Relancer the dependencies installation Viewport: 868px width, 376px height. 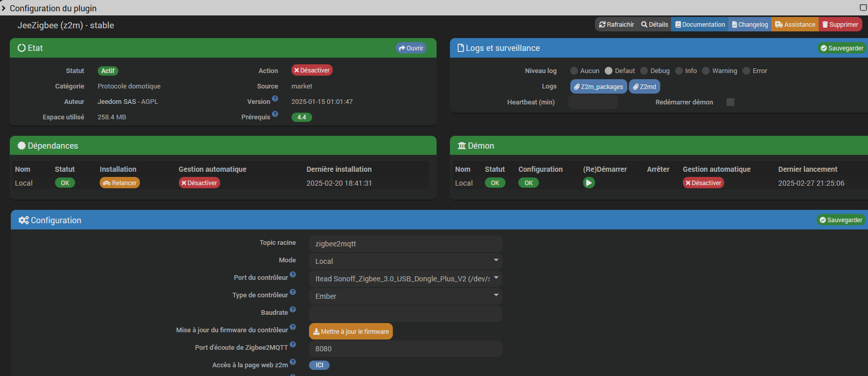click(x=120, y=183)
